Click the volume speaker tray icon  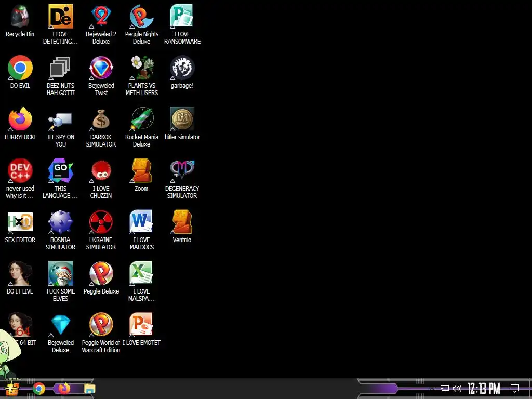coord(457,389)
